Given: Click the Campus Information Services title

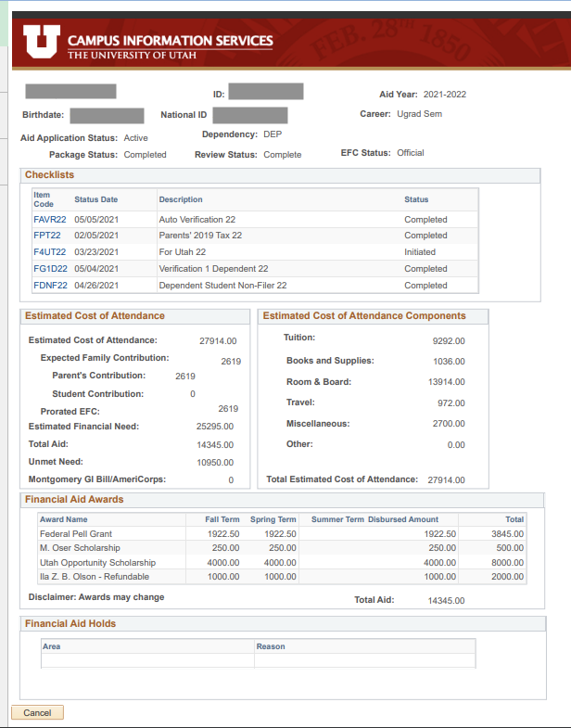Looking at the screenshot, I should coord(171,41).
